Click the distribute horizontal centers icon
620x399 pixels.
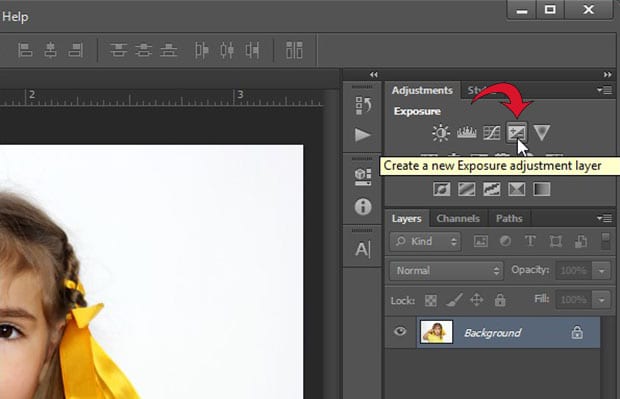click(227, 51)
